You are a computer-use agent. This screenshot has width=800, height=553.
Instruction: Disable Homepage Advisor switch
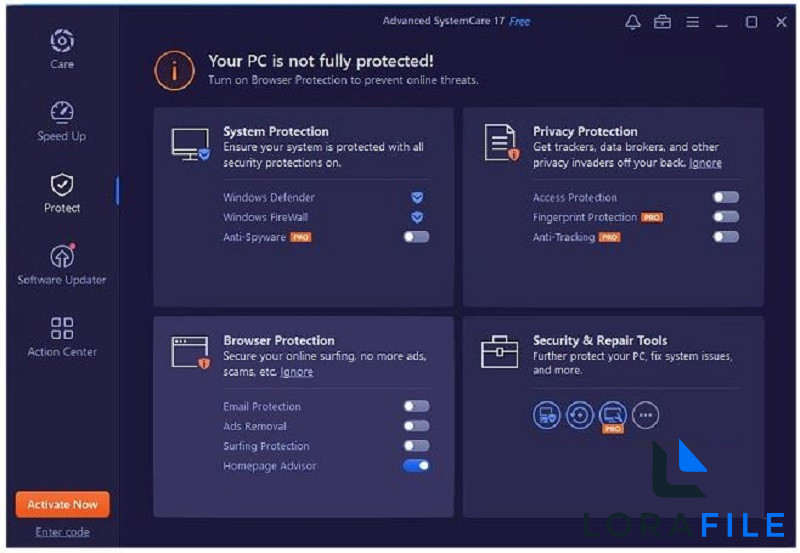tap(416, 466)
